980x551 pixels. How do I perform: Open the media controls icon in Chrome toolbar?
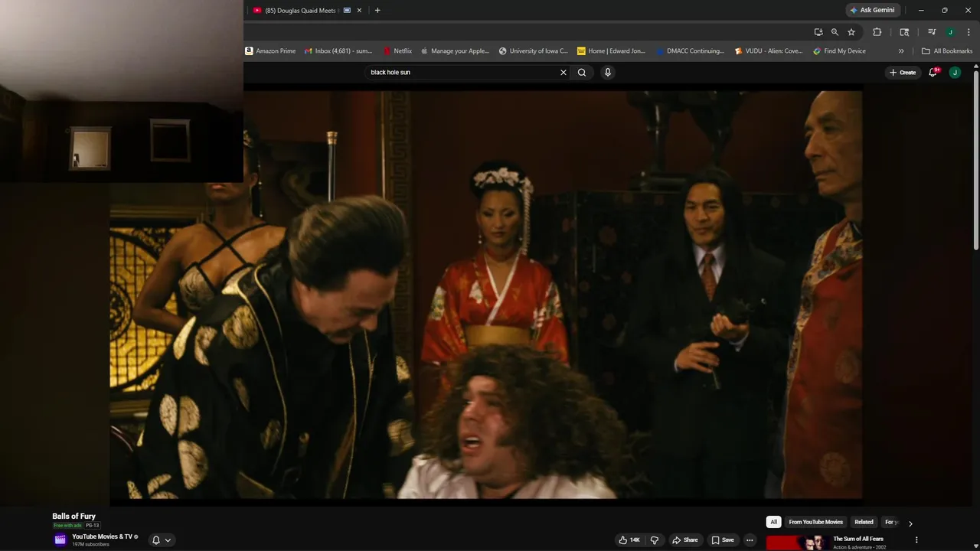[932, 32]
